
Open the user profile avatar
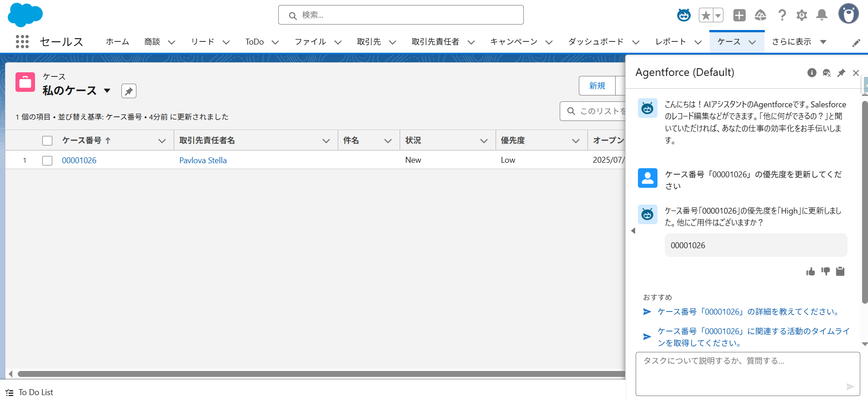coord(848,14)
